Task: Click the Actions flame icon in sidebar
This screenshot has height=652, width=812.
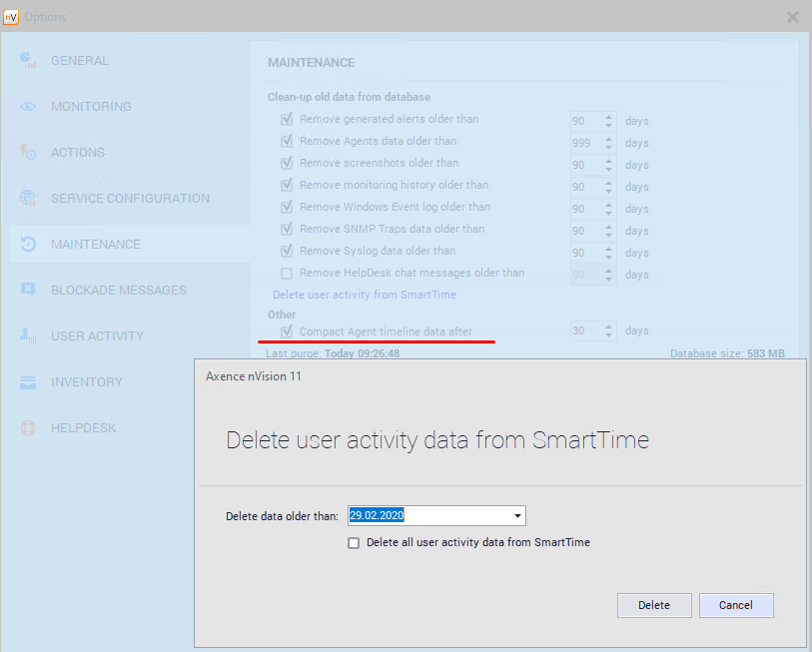Action: tap(28, 153)
